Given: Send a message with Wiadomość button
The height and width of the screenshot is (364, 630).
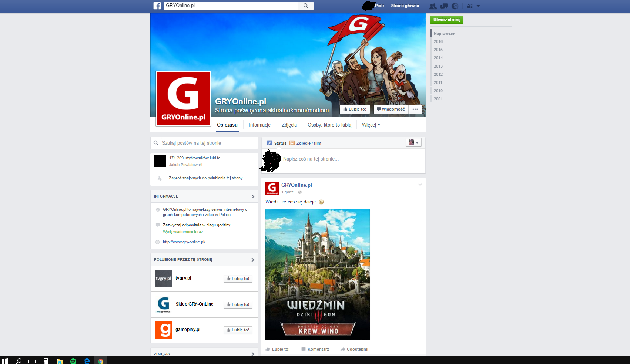Looking at the screenshot, I should pos(391,109).
